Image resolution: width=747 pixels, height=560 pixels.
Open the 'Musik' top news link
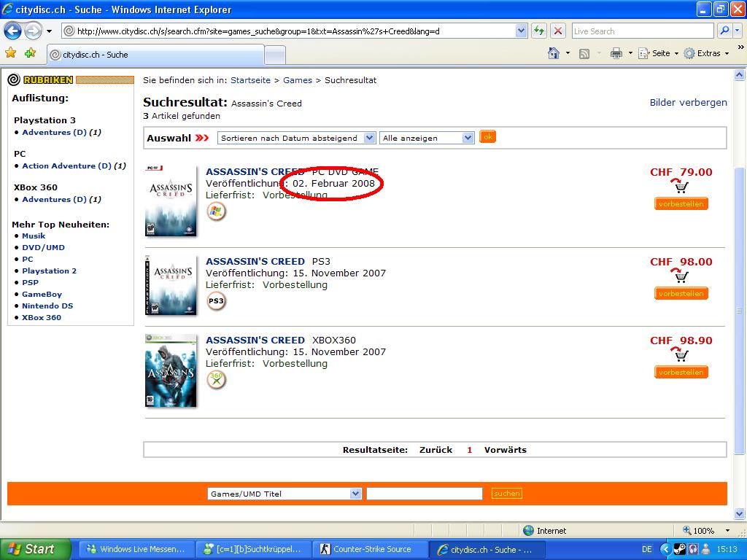pos(34,236)
